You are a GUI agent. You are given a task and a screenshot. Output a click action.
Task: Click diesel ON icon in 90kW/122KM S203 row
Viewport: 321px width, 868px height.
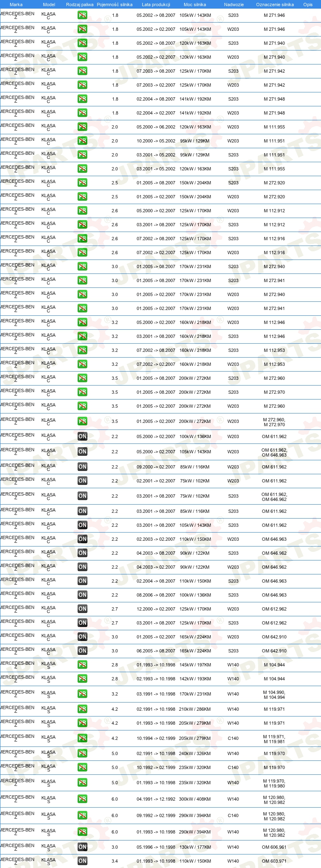pyautogui.click(x=82, y=553)
